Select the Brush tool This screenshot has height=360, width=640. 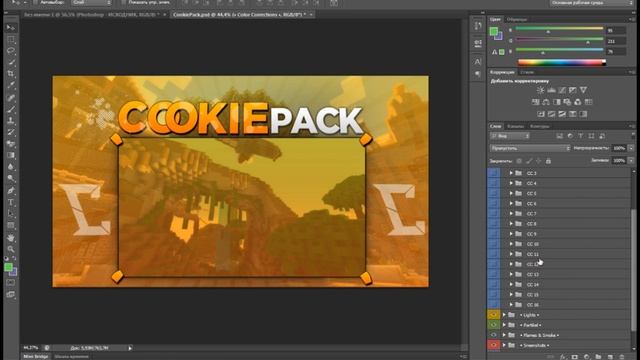coord(11,109)
